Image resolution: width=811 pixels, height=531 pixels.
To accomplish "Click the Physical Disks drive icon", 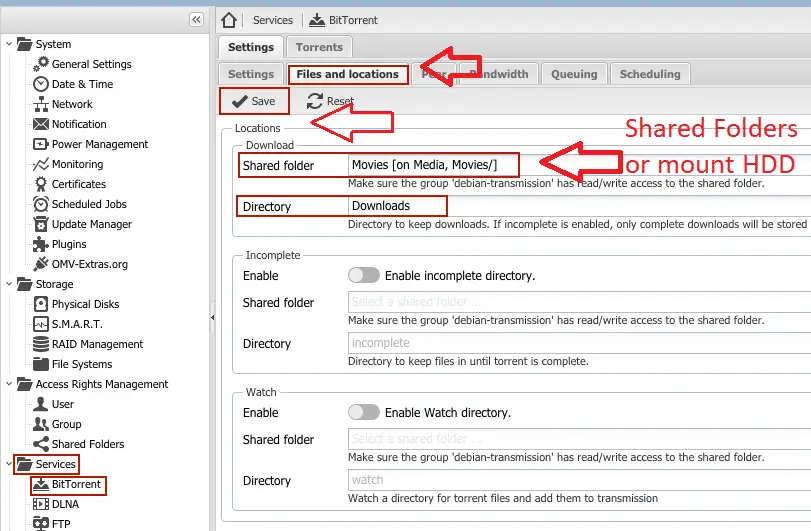I will (41, 304).
